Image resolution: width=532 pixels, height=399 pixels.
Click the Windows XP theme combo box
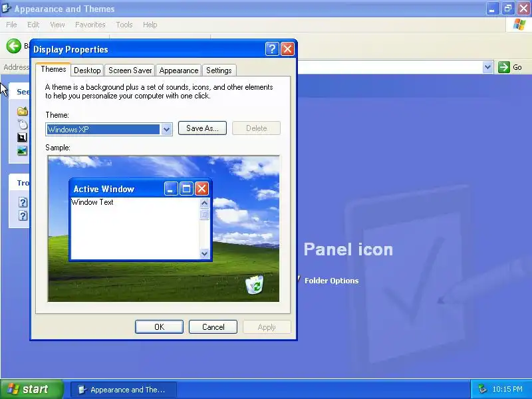(x=109, y=129)
